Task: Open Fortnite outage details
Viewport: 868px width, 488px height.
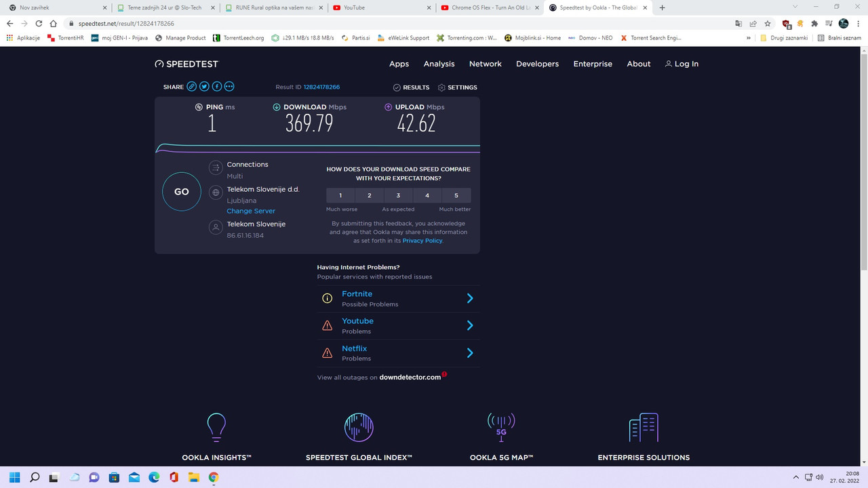Action: [357, 294]
